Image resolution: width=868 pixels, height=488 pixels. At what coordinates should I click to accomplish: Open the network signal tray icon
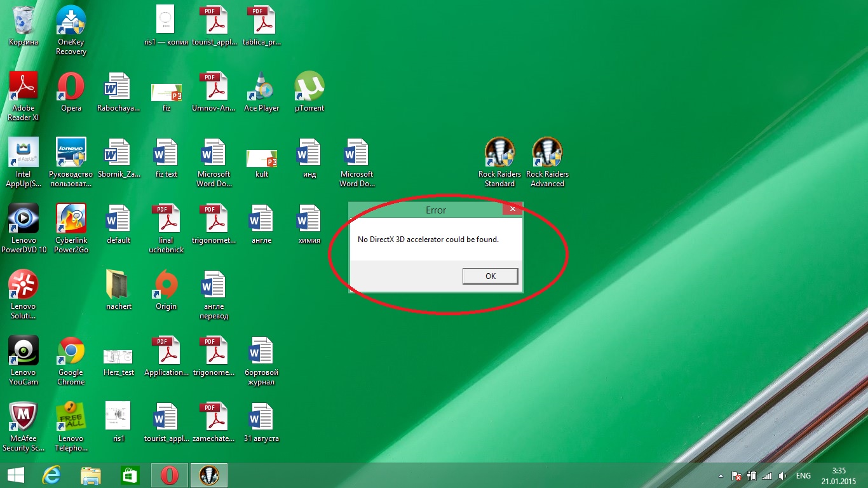(767, 476)
